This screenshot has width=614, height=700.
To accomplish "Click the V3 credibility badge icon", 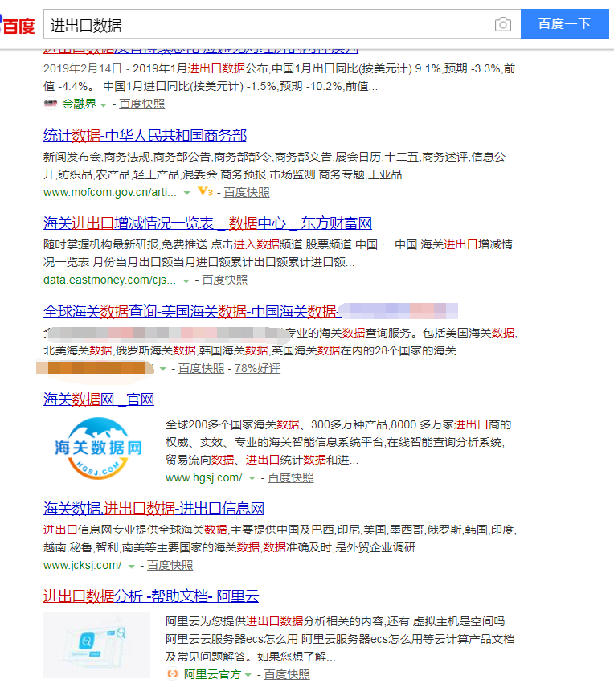I will pos(206,192).
